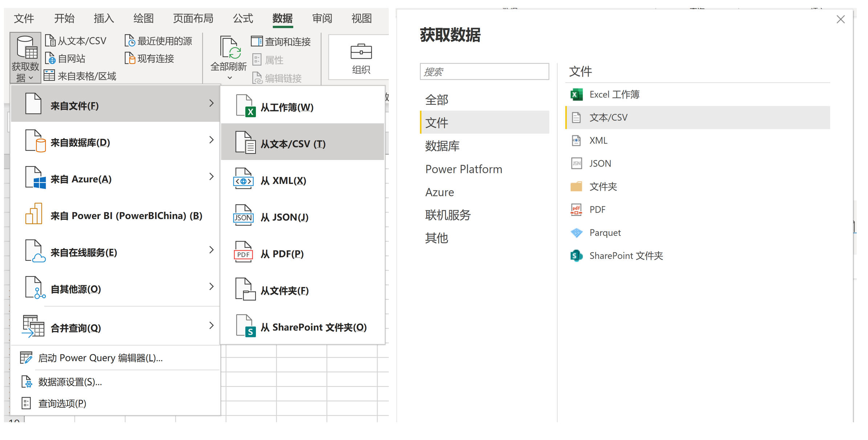Open the 审阅 ribbon tab
Image resolution: width=868 pixels, height=440 pixels.
(x=322, y=18)
